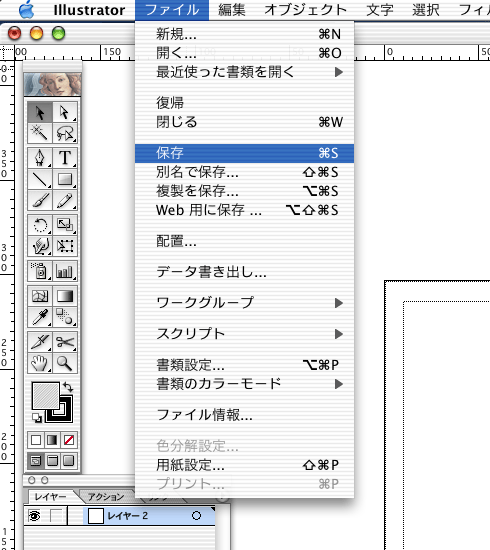Set paint mode to Color
The image size is (490, 550).
(36, 440)
